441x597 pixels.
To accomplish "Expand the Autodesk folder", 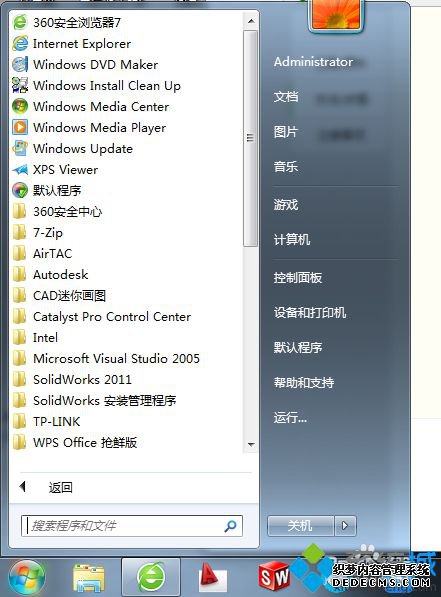I will [50, 275].
